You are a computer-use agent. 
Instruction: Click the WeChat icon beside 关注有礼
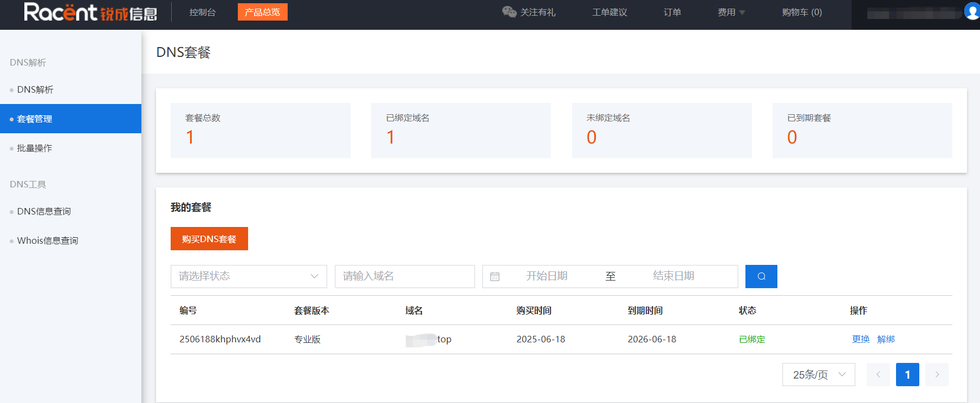509,12
